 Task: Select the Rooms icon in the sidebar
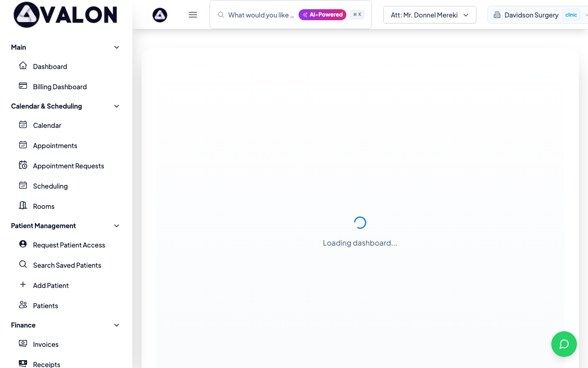coord(23,205)
